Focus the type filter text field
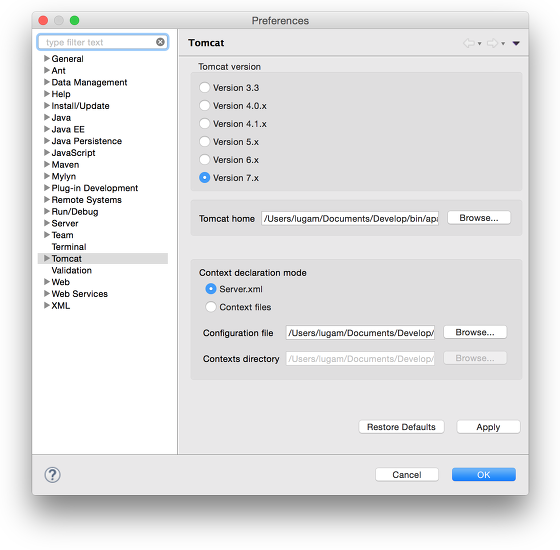This screenshot has width=560, height=550. 102,42
